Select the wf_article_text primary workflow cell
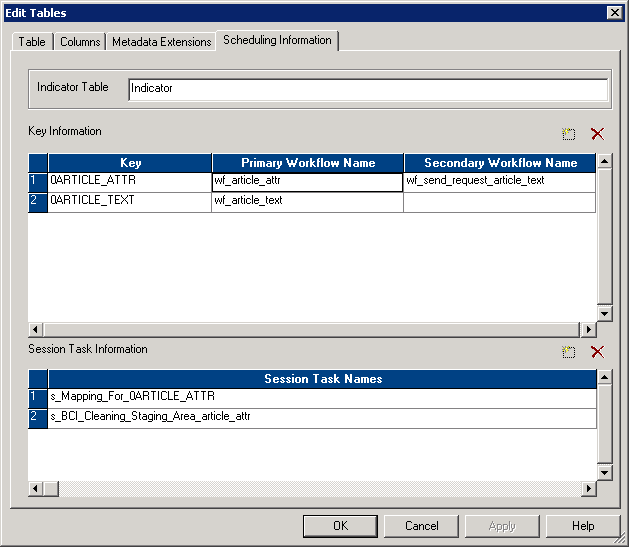The image size is (629, 547). point(307,201)
